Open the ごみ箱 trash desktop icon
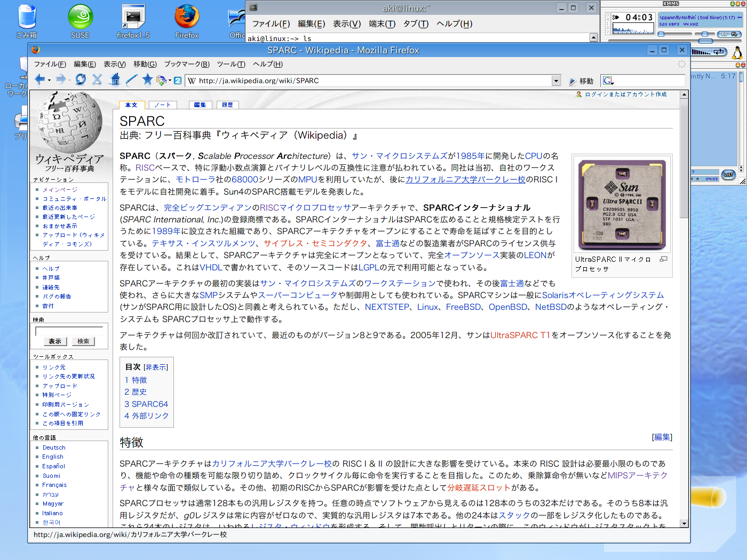 coord(27,21)
